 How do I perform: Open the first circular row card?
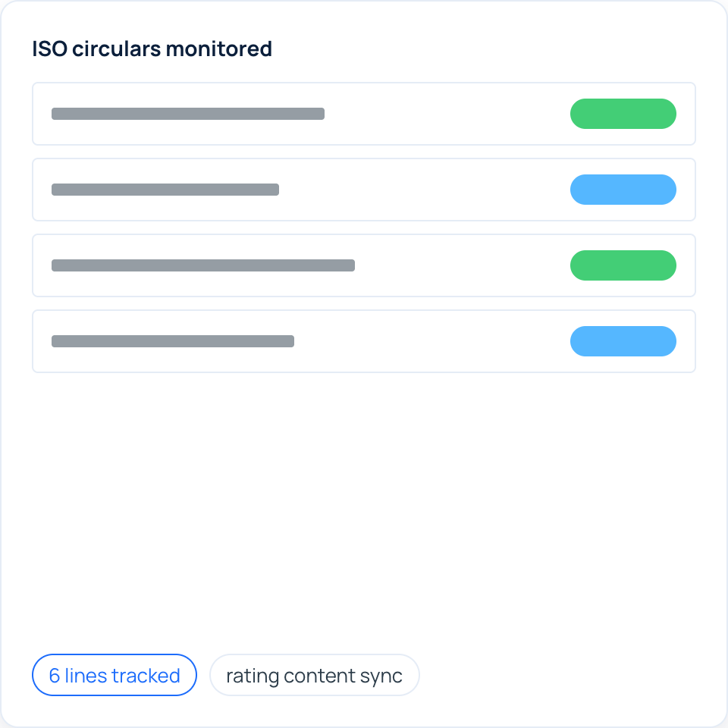click(x=364, y=114)
